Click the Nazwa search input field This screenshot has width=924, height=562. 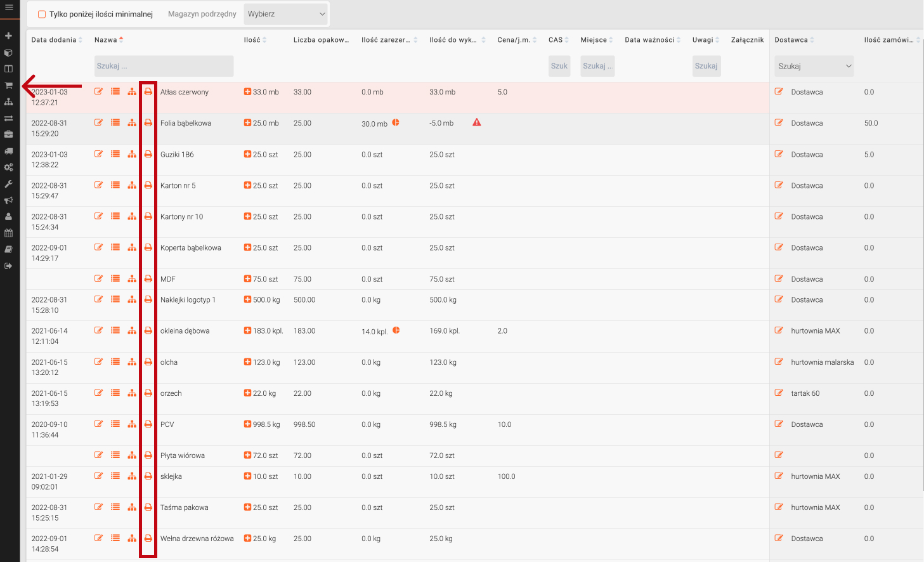point(164,66)
